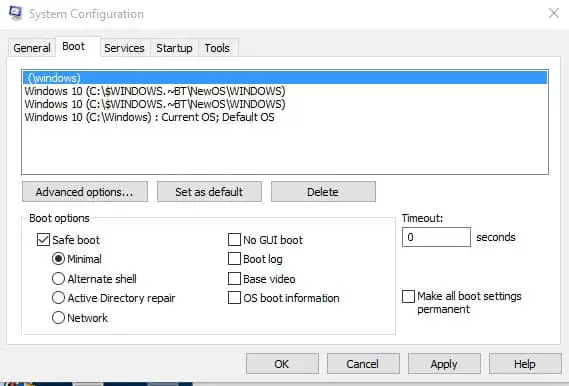
Task: Select the Alternate shell radio button
Action: [x=58, y=279]
